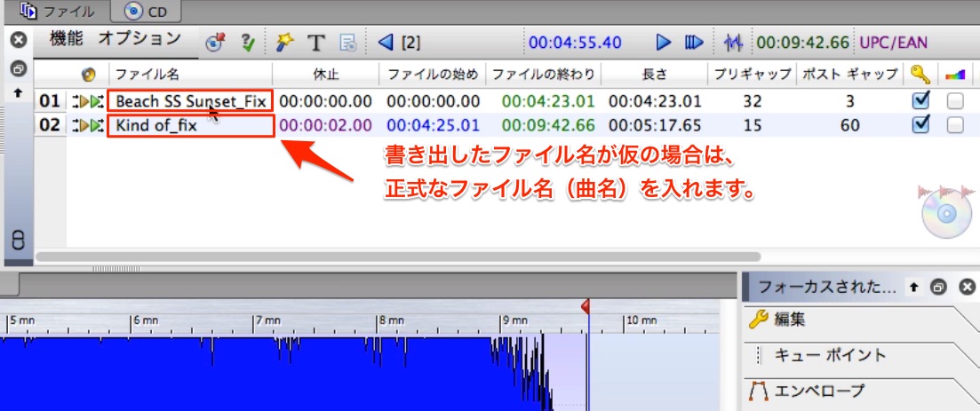
Task: Float the フォーカスされた panel with window icon
Action: pyautogui.click(x=938, y=287)
